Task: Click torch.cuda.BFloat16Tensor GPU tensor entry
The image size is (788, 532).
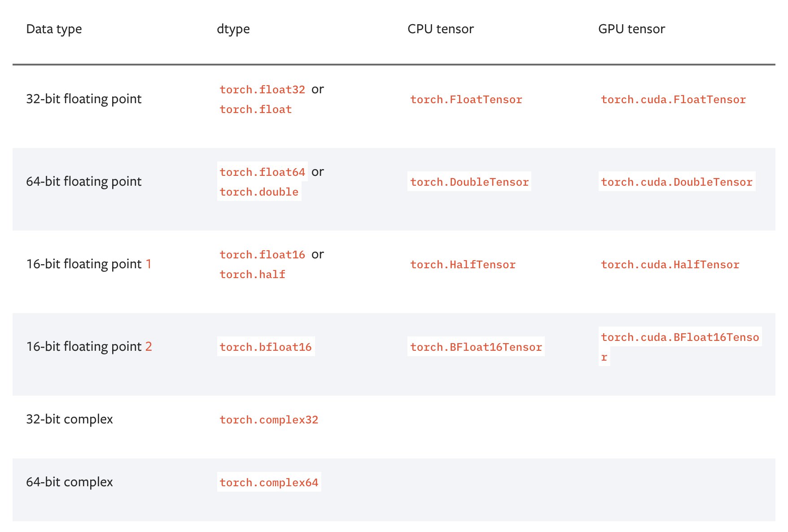Action: click(x=679, y=337)
